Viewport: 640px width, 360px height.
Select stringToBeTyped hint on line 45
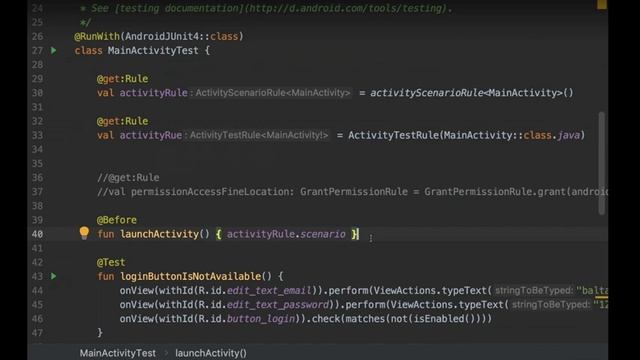click(551, 305)
